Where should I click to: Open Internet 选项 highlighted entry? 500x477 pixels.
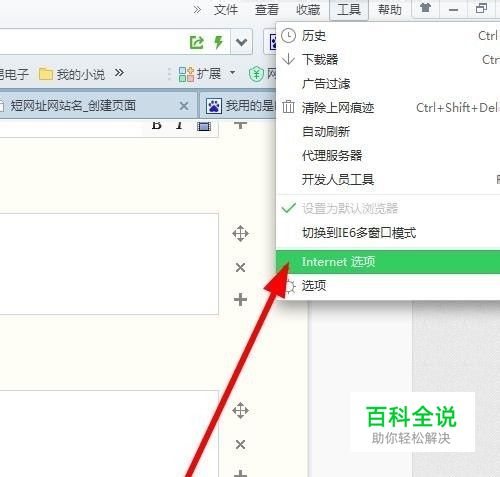point(388,262)
